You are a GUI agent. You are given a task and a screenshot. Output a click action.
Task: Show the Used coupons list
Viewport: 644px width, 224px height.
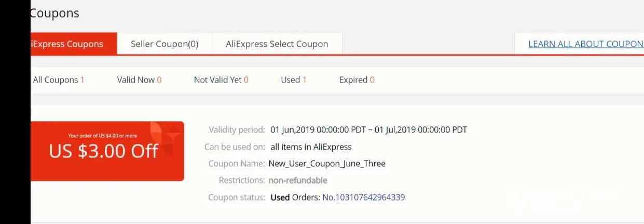(x=293, y=80)
